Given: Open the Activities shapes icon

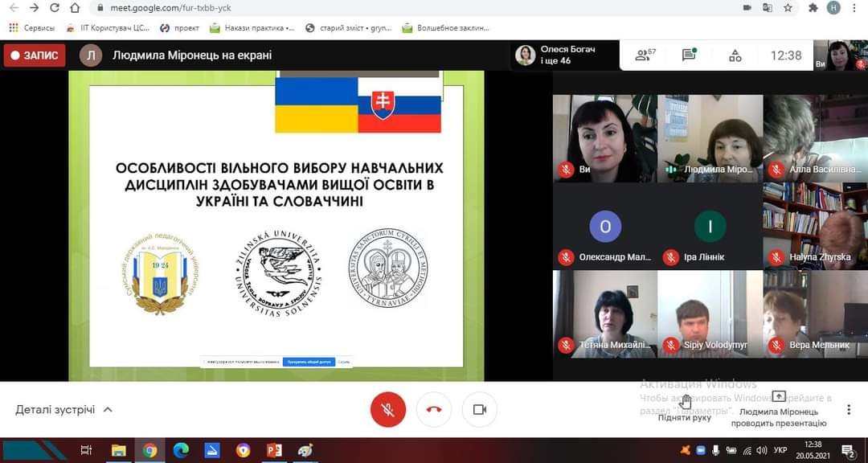Looking at the screenshot, I should [735, 55].
